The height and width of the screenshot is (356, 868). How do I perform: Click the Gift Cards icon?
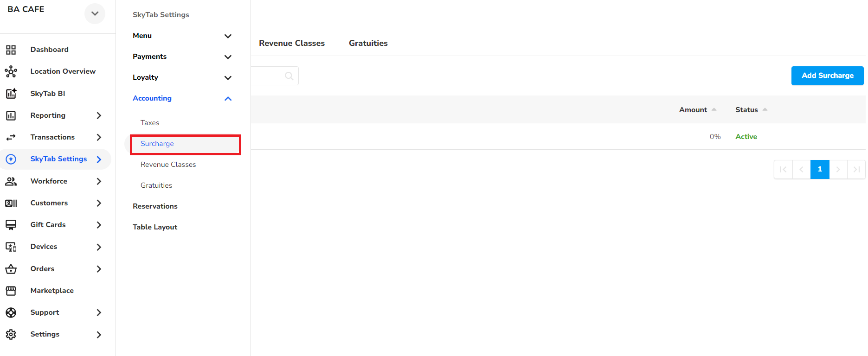pyautogui.click(x=11, y=225)
